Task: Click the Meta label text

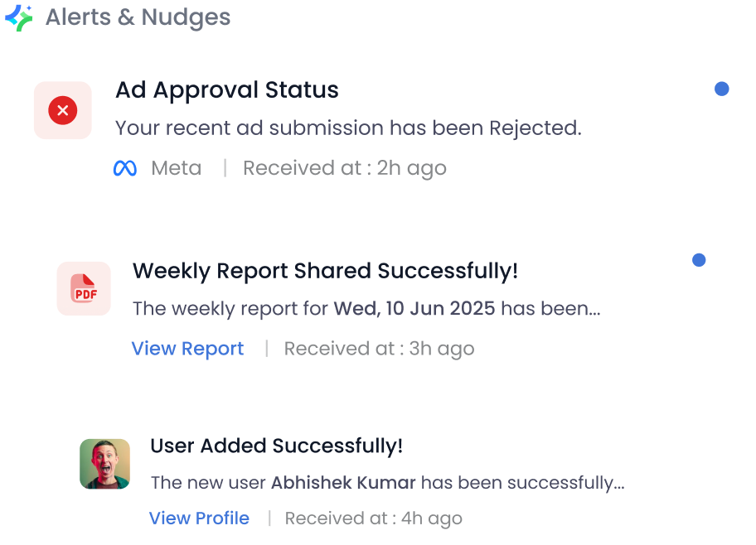Action: click(176, 169)
